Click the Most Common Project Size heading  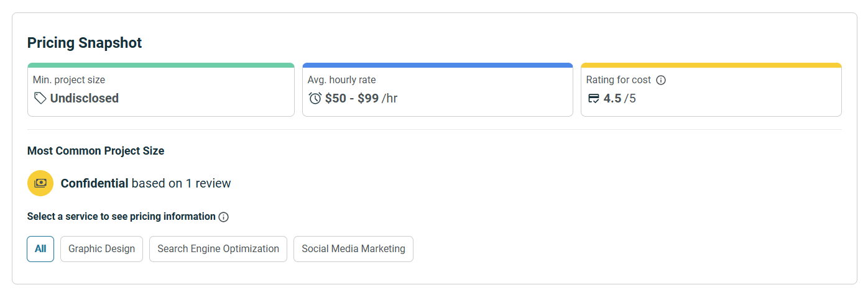(x=96, y=151)
